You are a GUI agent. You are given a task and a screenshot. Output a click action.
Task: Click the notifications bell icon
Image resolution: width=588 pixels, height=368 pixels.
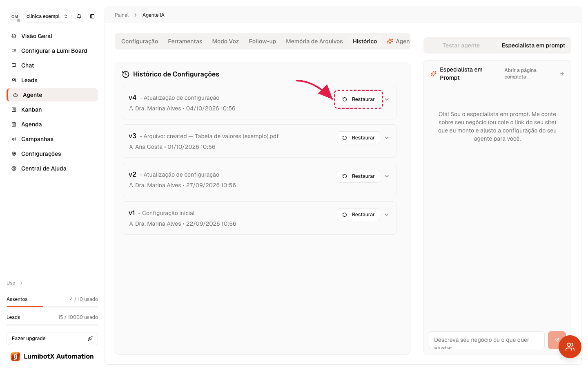click(79, 16)
